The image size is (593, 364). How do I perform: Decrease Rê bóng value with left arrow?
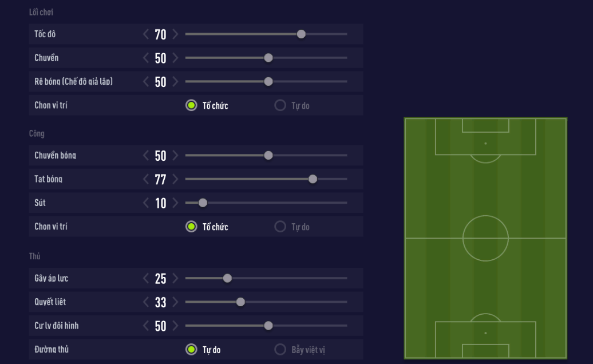(x=146, y=82)
